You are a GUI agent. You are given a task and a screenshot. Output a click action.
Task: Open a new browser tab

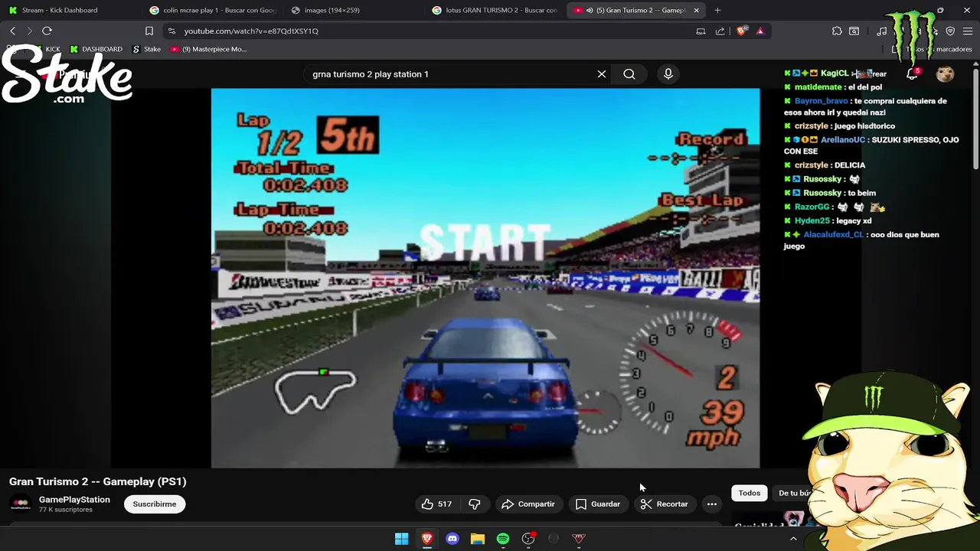pyautogui.click(x=717, y=10)
